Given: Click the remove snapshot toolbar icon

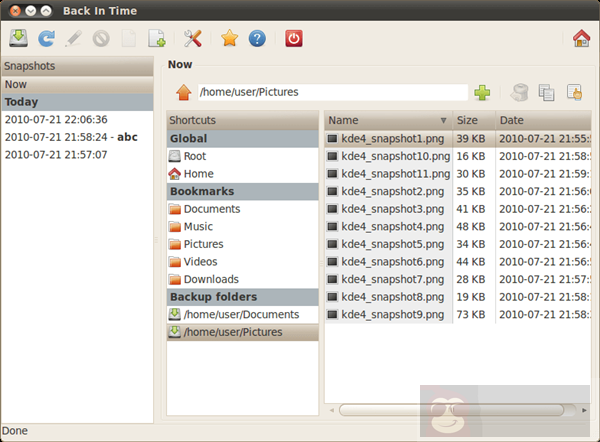Looking at the screenshot, I should [x=101, y=38].
